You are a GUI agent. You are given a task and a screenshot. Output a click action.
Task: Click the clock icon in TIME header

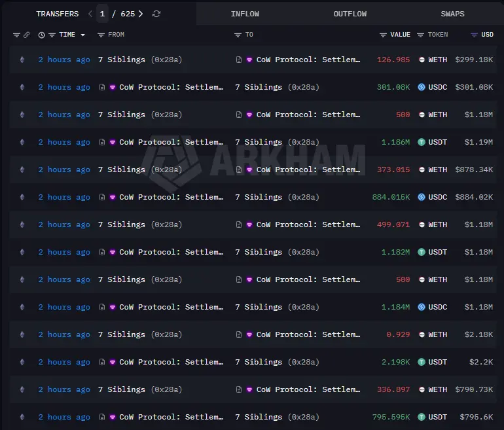[41, 35]
